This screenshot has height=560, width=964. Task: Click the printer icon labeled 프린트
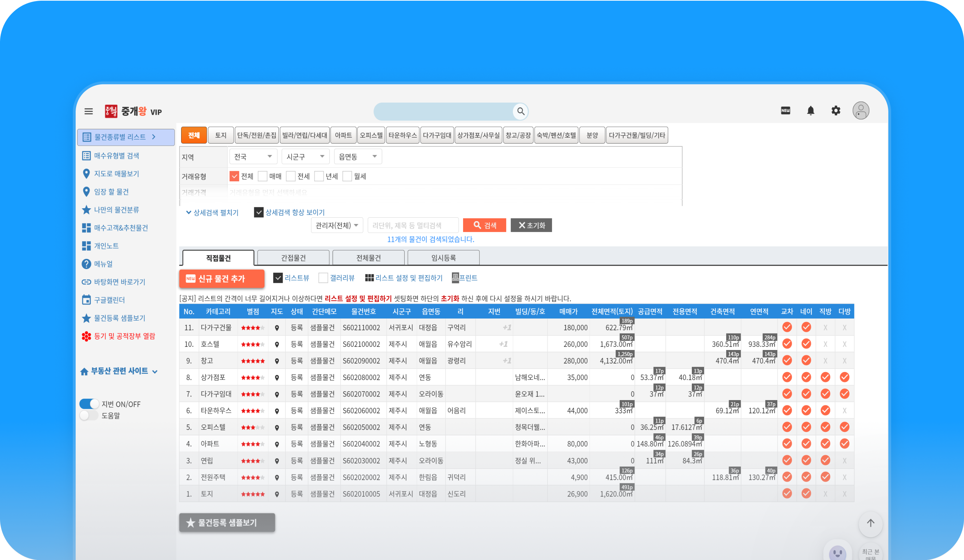pyautogui.click(x=455, y=278)
